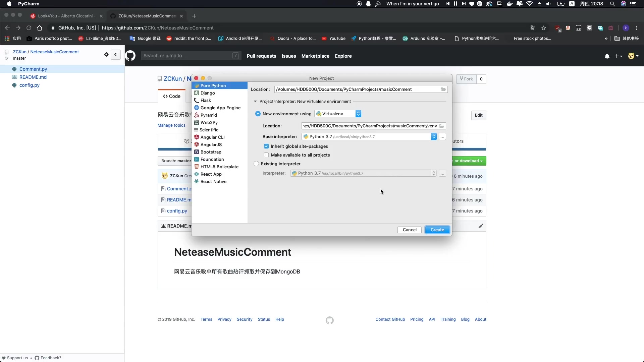Image resolution: width=644 pixels, height=362 pixels.
Task: Open macOS Spotlight search icon
Action: tap(612, 4)
